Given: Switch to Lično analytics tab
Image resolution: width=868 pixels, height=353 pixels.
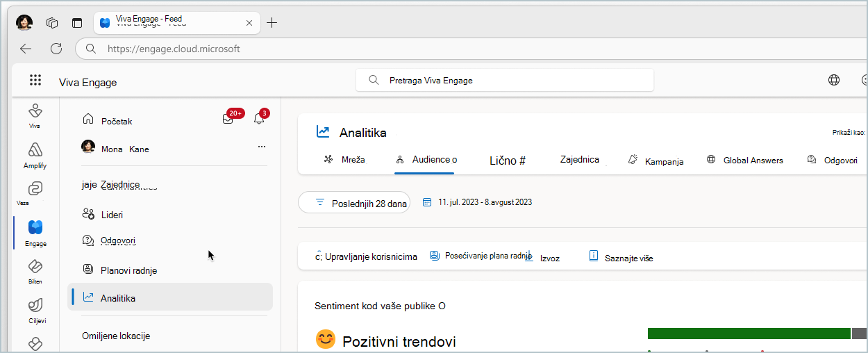Looking at the screenshot, I should pyautogui.click(x=508, y=161).
